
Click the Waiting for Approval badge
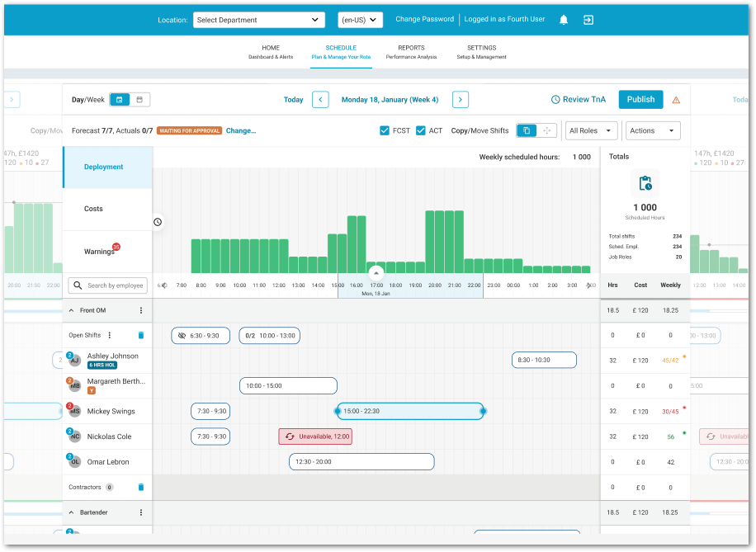click(x=190, y=130)
